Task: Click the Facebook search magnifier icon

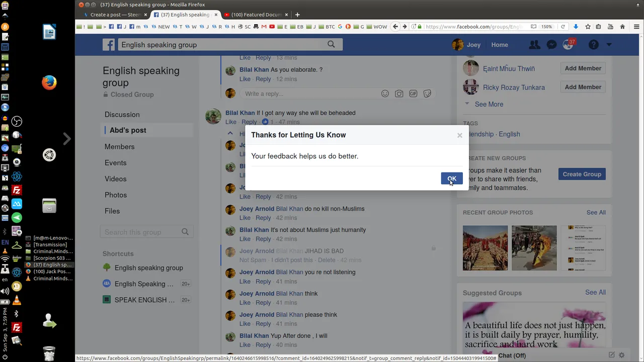Action: coord(331,44)
